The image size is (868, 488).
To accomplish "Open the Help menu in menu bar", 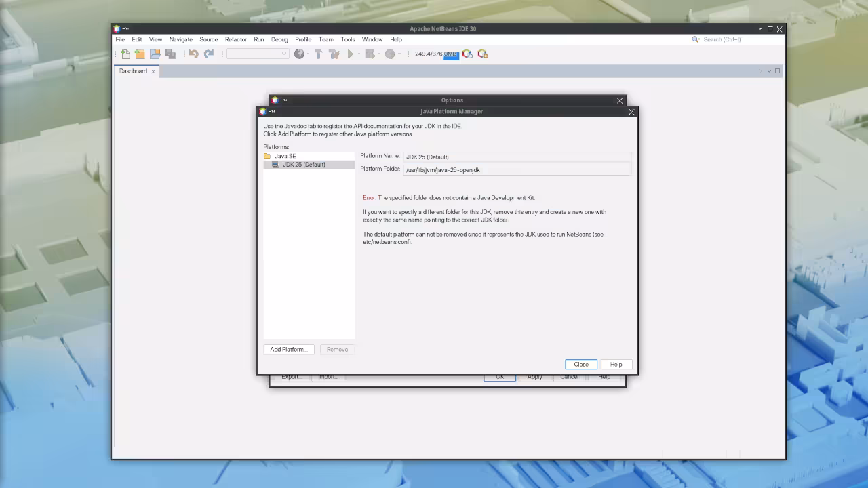I will click(396, 39).
